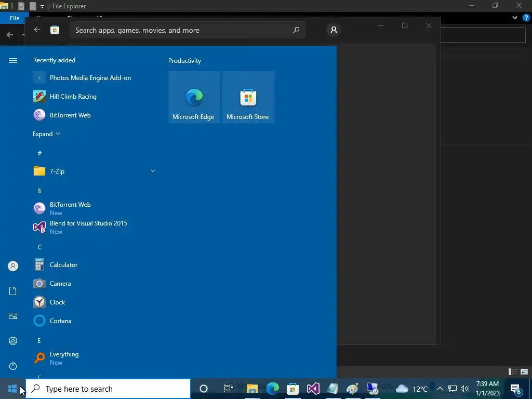Viewport: 532px width, 399px height.
Task: Show hidden system tray icons
Action: coord(440,389)
